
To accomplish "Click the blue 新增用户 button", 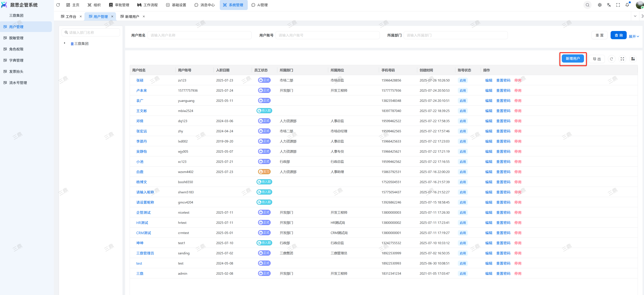I will [x=572, y=59].
